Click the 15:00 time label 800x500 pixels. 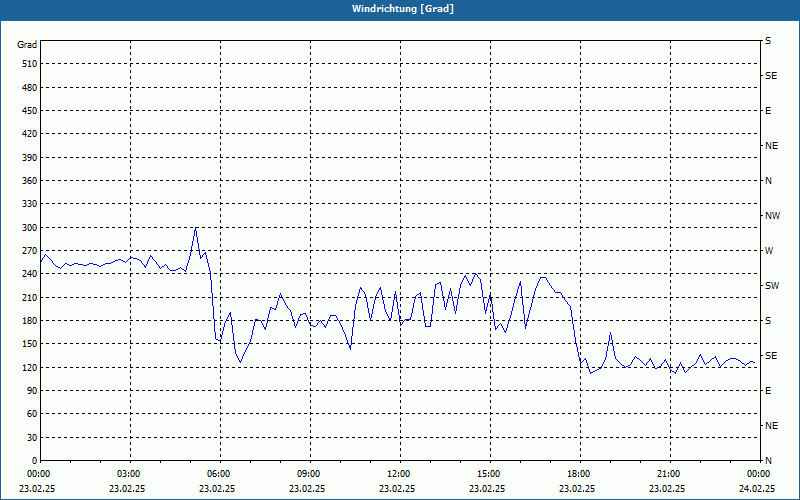coord(488,474)
